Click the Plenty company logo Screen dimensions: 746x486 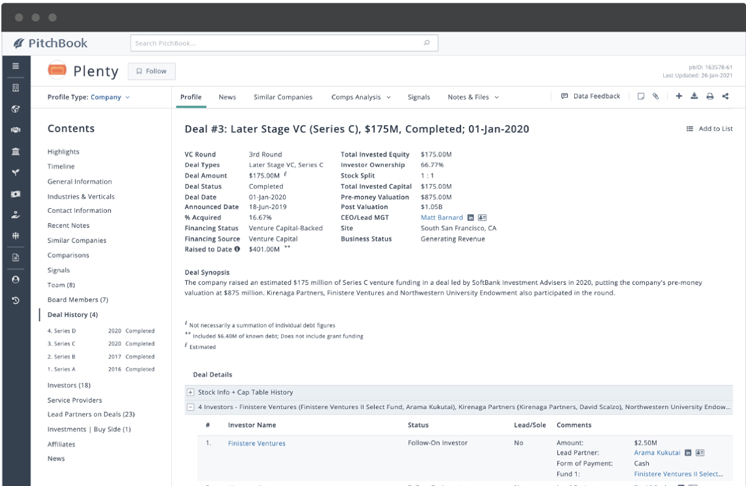tap(57, 70)
